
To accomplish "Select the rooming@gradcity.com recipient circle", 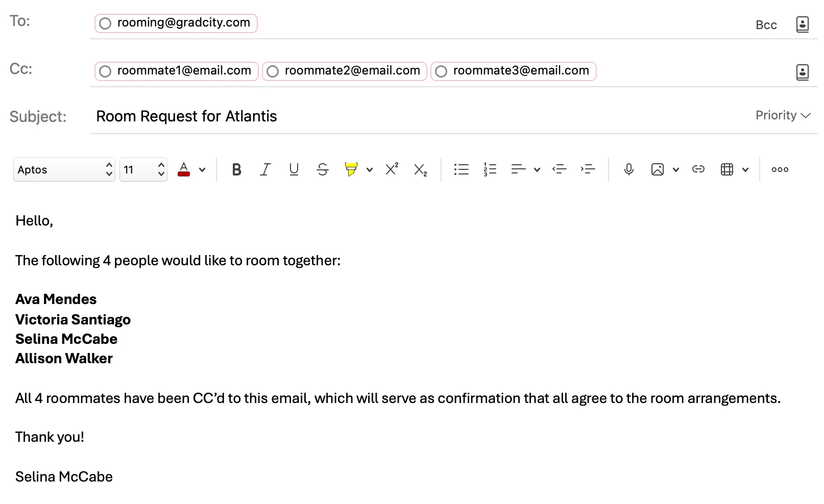I will (105, 23).
